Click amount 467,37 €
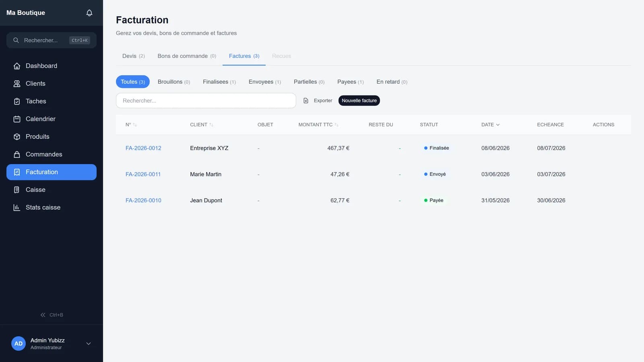This screenshot has width=644, height=362. (338, 148)
